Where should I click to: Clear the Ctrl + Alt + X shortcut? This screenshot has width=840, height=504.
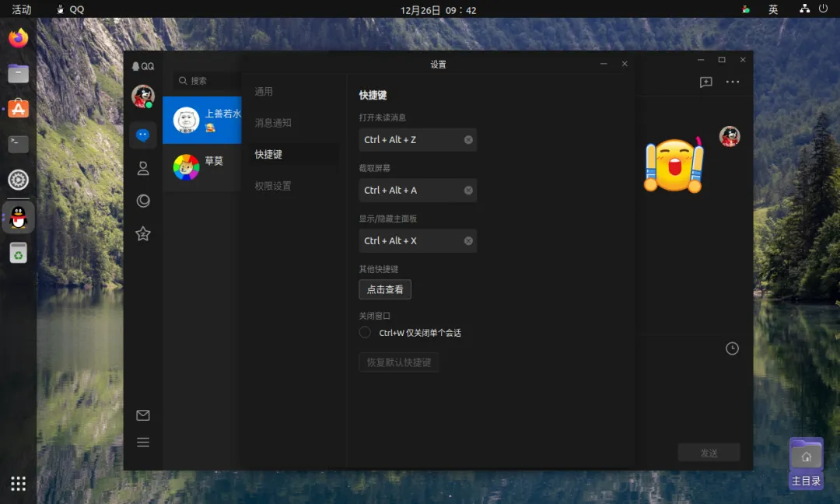[468, 241]
